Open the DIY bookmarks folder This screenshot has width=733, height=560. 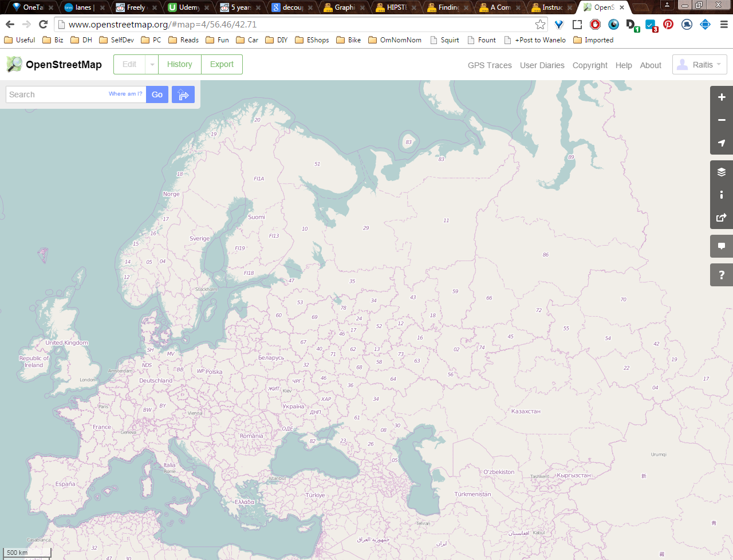pyautogui.click(x=276, y=40)
